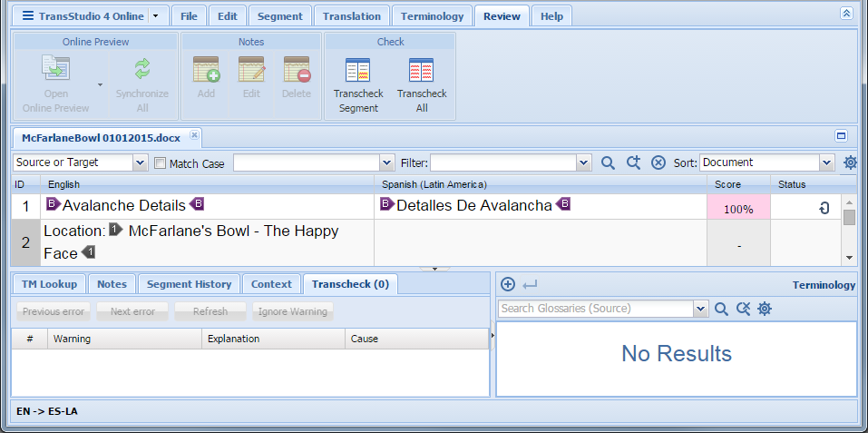Click the add term plus icon
Screen dimensions: 868x433
508,284
